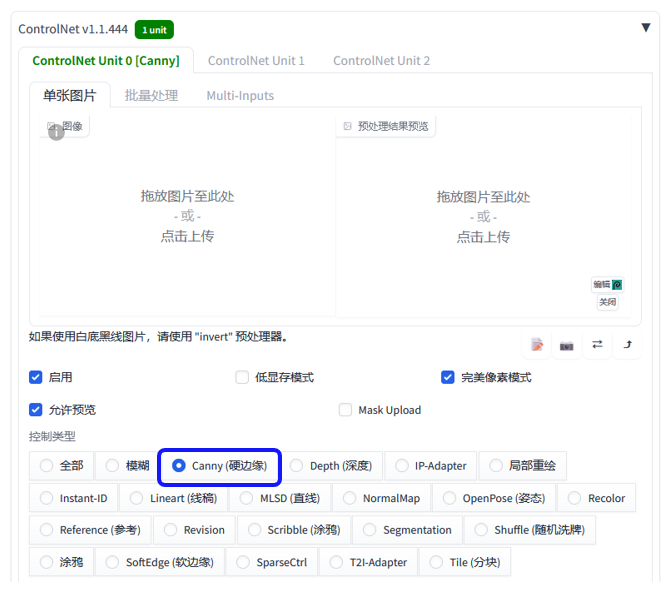Viewport: 669px width, 611px height.
Task: Select the 批量处理 tab
Action: pos(151,95)
